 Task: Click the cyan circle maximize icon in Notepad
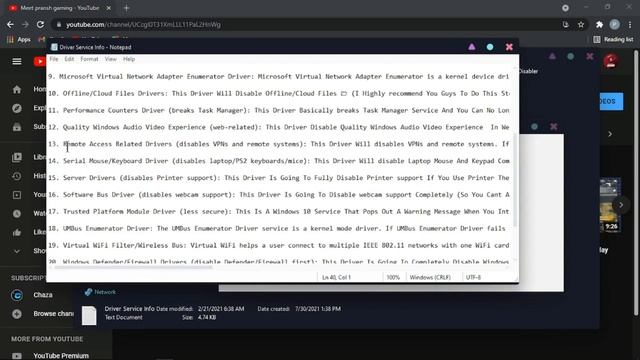(490, 47)
